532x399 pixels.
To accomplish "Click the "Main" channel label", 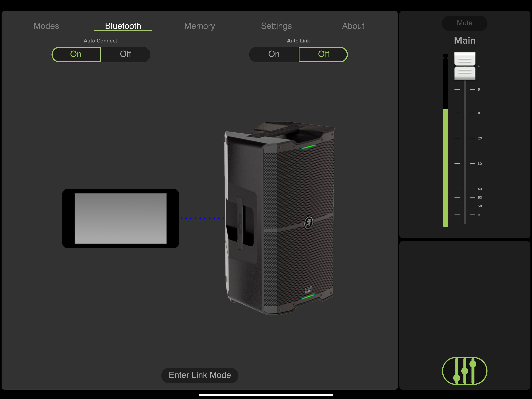I will tap(465, 41).
